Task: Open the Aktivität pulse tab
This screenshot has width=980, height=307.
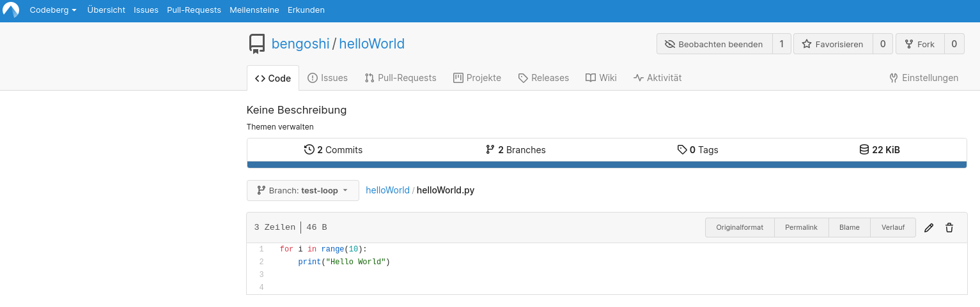Action: click(x=657, y=78)
